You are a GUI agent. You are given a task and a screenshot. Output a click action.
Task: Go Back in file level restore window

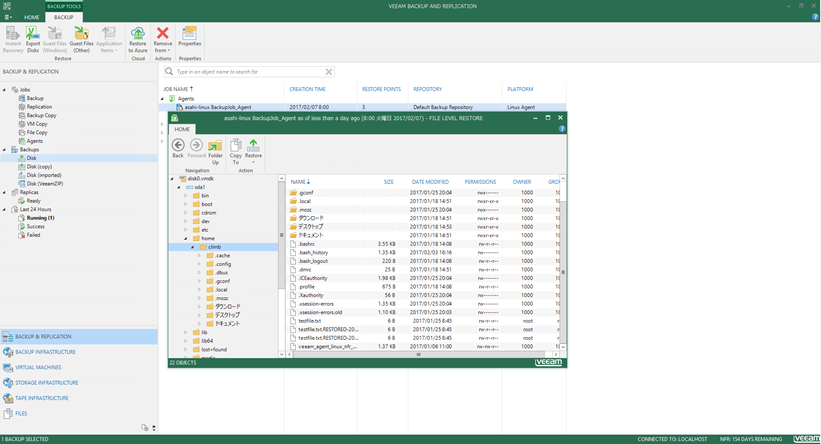pyautogui.click(x=178, y=148)
